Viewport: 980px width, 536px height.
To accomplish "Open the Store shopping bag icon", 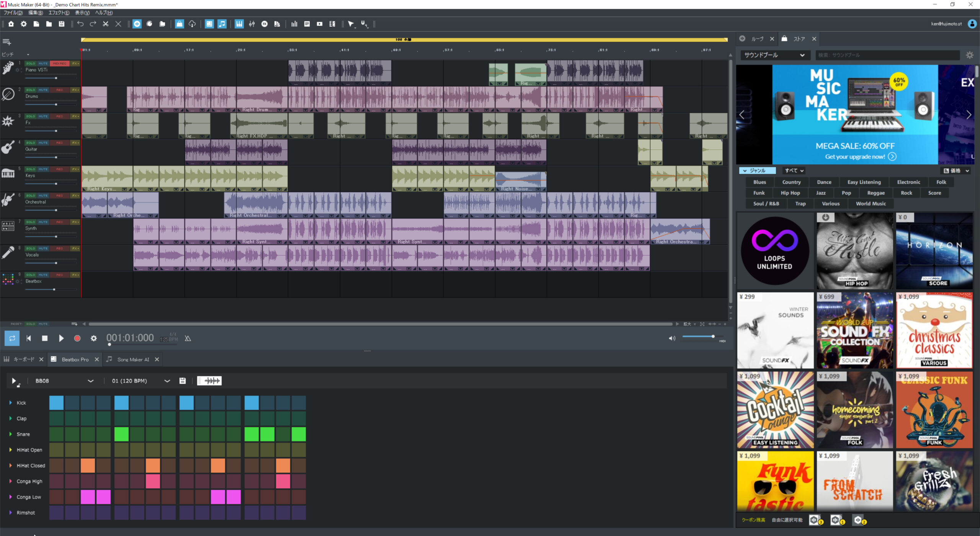I will (x=179, y=24).
